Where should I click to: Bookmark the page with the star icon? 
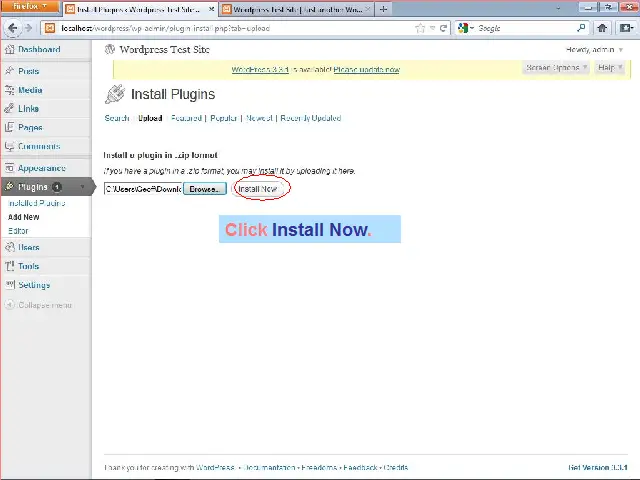tap(420, 28)
